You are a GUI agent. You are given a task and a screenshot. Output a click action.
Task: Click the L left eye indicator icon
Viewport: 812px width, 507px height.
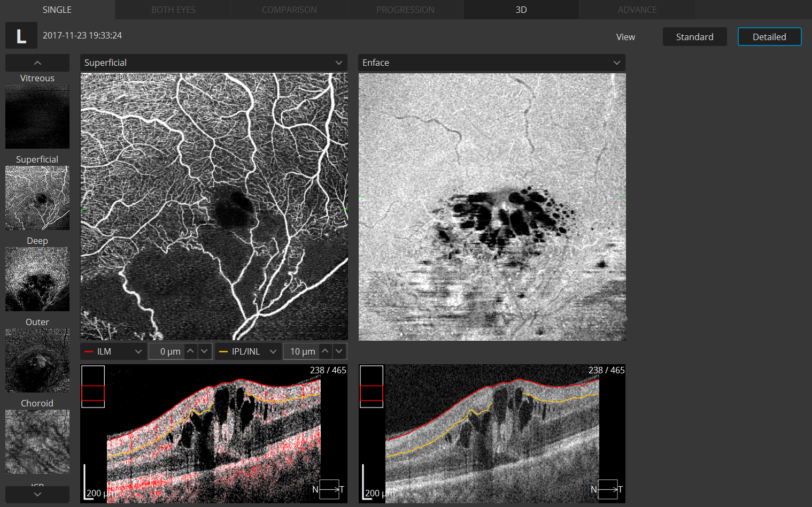pyautogui.click(x=21, y=36)
